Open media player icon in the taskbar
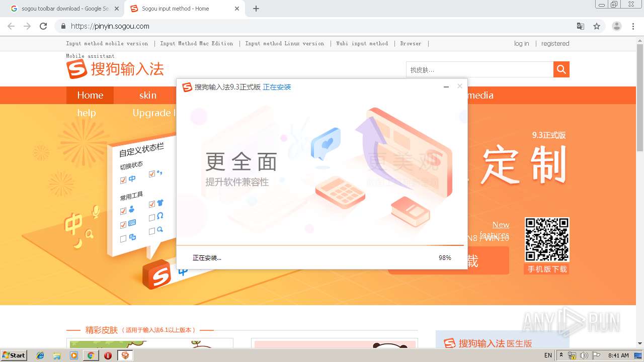The height and width of the screenshot is (362, 644). 74,355
